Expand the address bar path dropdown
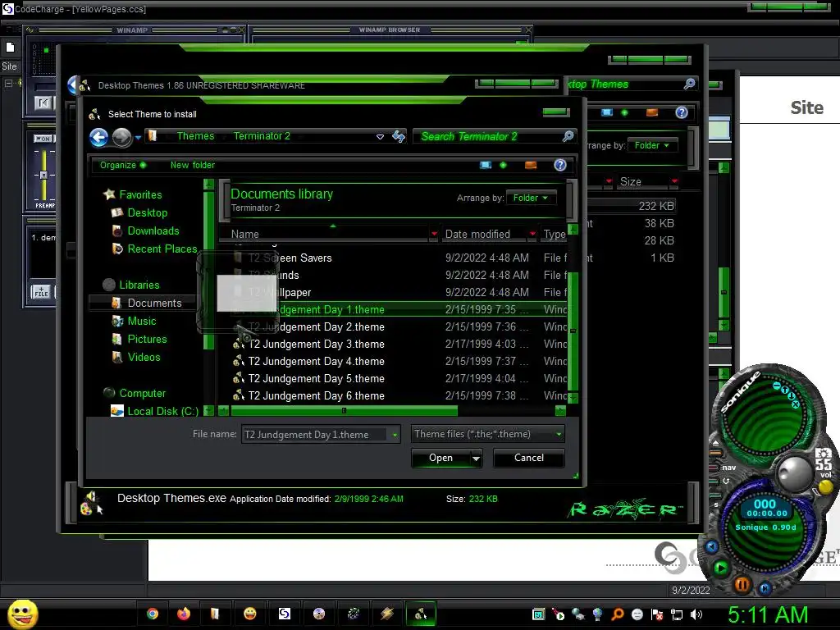Viewport: 840px width, 630px height. click(x=380, y=137)
